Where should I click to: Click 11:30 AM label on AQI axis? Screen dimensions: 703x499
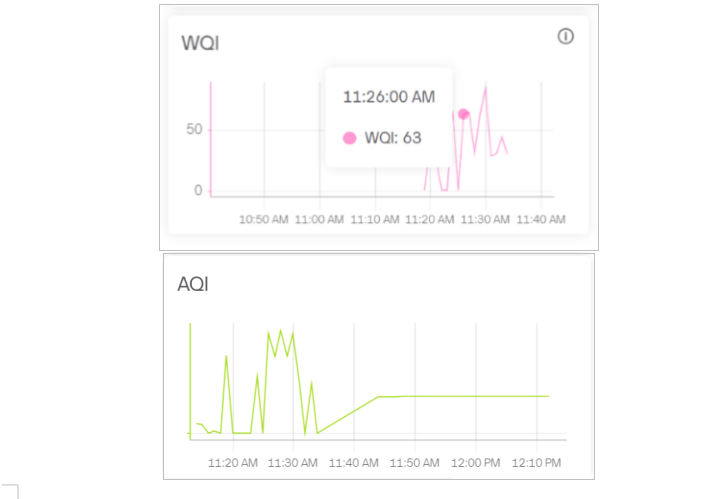click(294, 463)
